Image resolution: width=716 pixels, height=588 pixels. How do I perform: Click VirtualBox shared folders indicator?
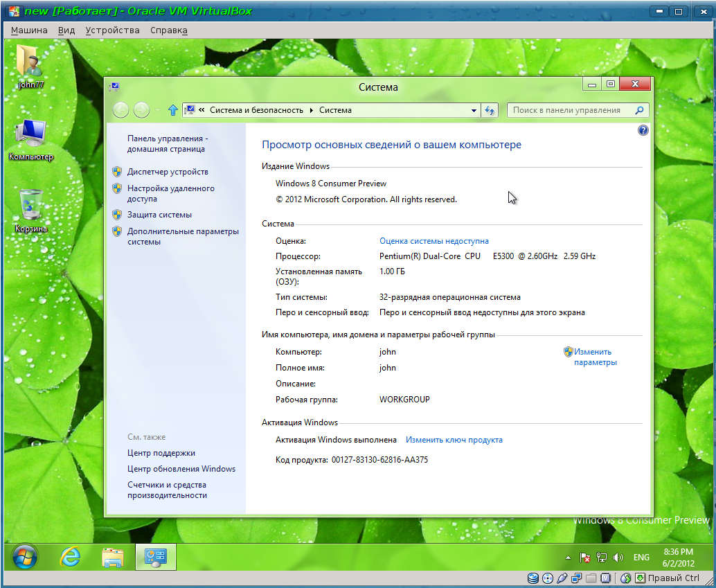click(x=591, y=578)
